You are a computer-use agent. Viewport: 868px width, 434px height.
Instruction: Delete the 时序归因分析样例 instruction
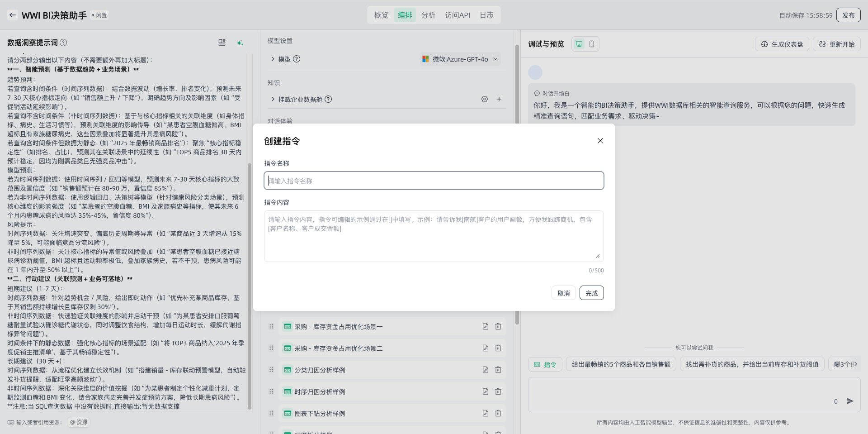pyautogui.click(x=498, y=391)
